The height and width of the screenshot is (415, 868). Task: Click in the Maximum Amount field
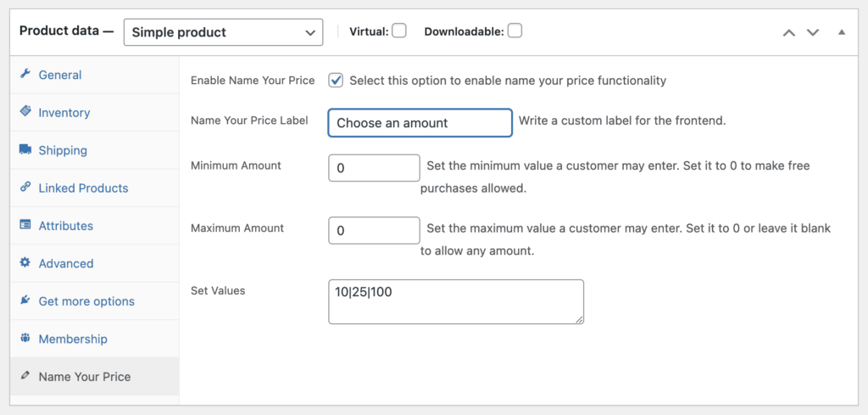tap(374, 231)
